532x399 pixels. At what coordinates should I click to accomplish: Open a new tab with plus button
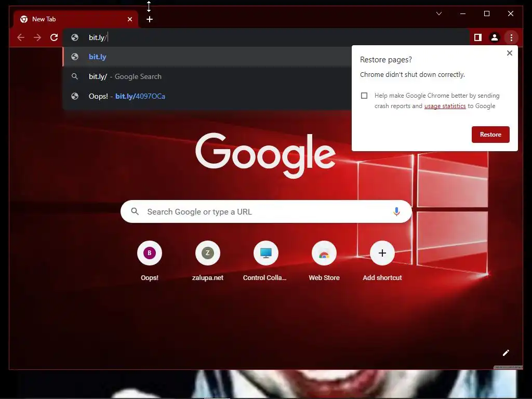click(150, 19)
